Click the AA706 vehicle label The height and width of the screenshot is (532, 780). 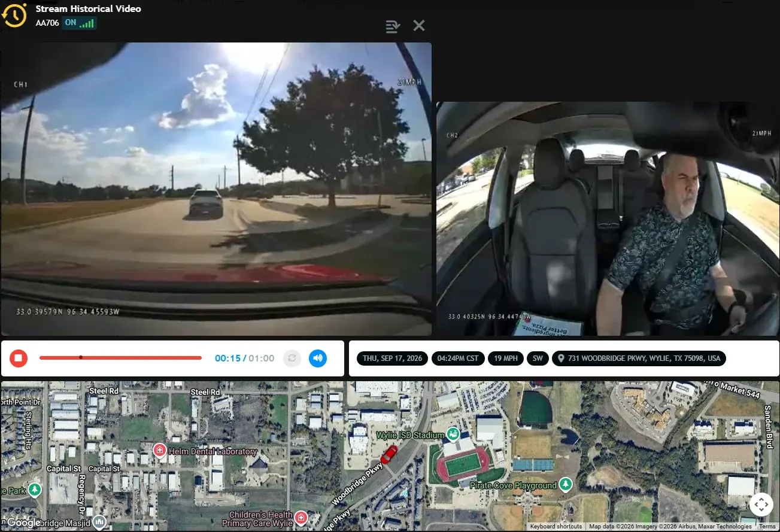47,23
